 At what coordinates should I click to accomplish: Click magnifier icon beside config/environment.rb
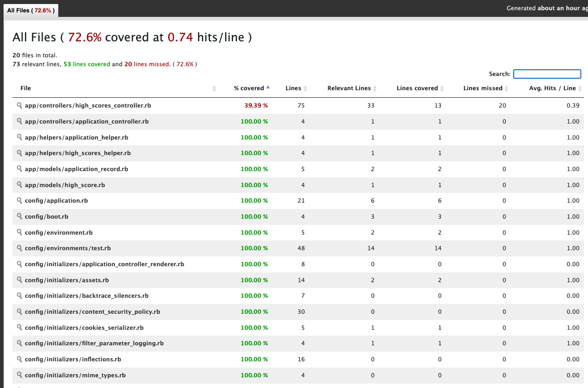pos(19,232)
